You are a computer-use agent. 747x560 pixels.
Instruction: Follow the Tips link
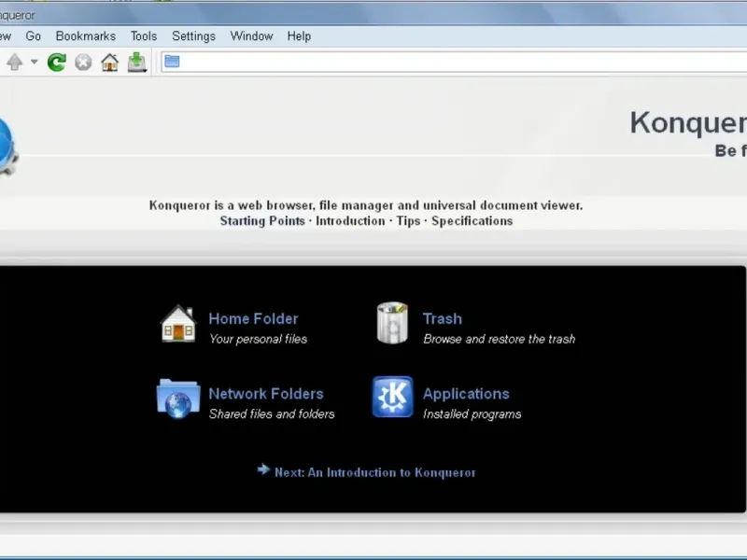[408, 221]
